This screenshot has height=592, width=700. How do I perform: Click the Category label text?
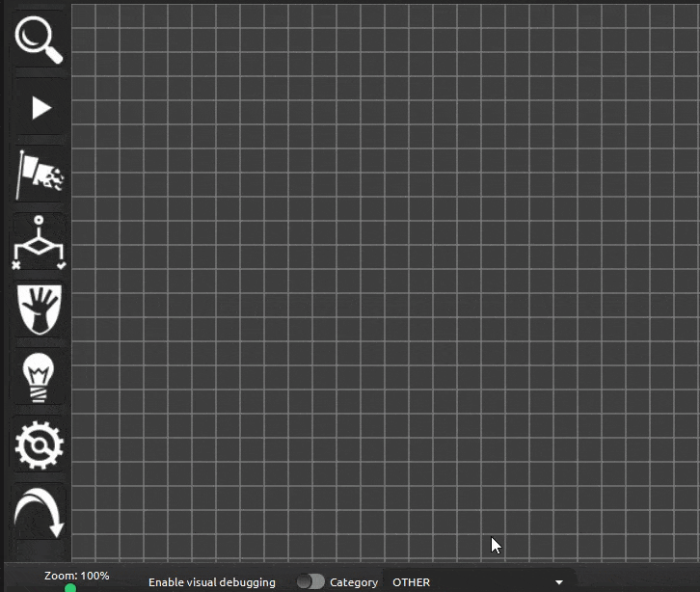point(354,582)
